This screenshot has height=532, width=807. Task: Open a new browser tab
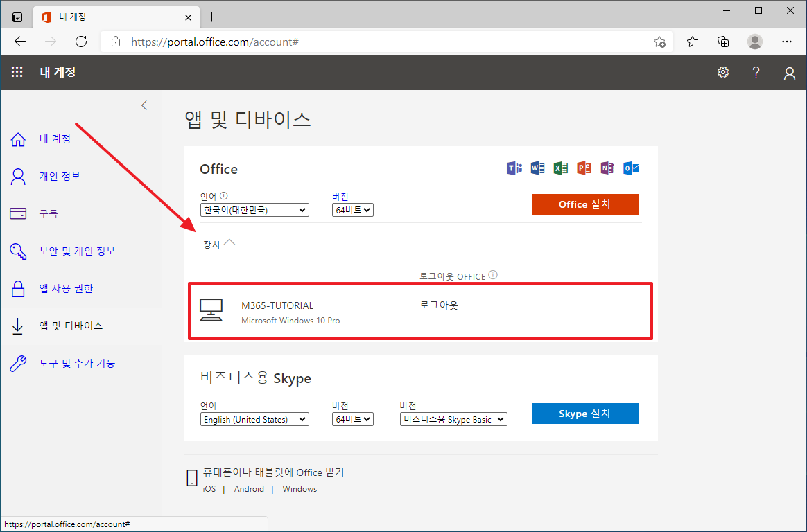211,17
